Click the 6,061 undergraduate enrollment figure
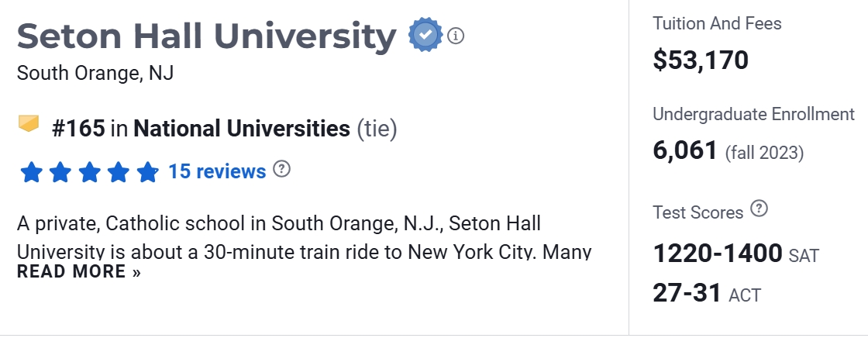The height and width of the screenshot is (338, 868). [685, 150]
